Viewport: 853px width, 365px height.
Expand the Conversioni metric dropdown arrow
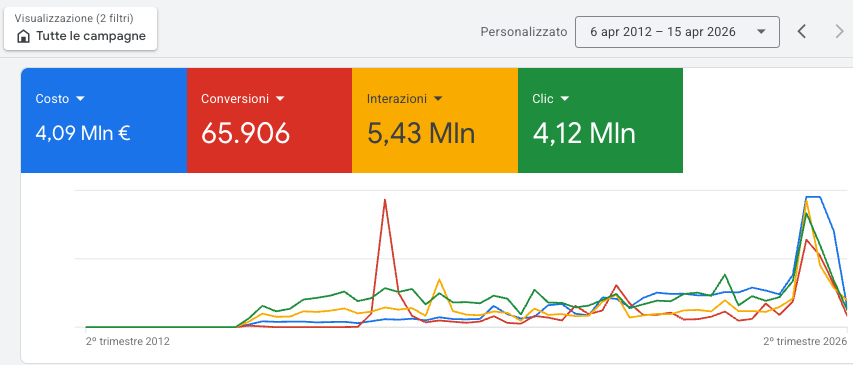click(280, 99)
